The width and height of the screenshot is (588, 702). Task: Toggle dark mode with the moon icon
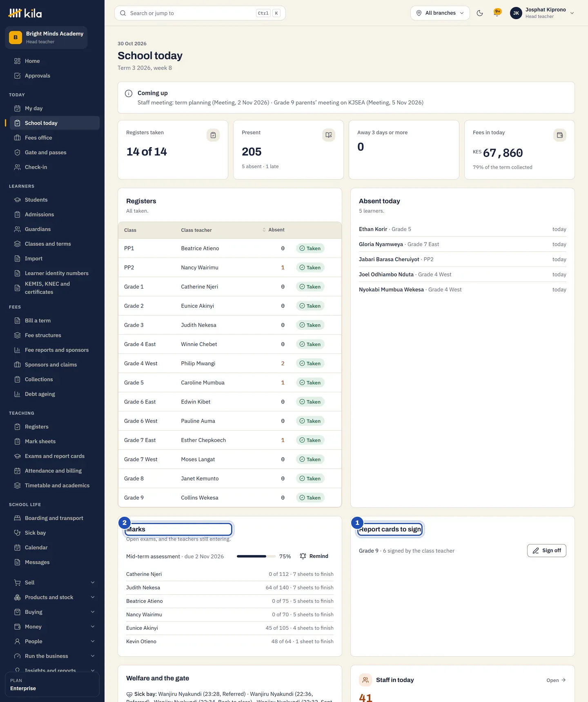pos(480,13)
